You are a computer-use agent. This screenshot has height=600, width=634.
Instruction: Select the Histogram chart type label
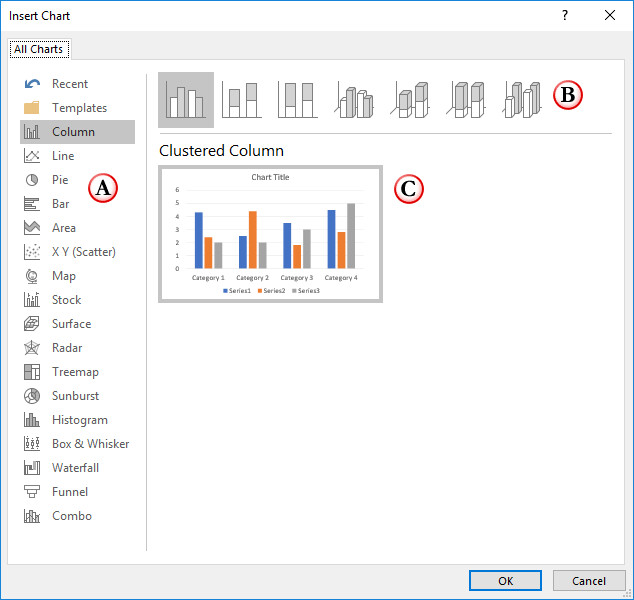point(80,420)
